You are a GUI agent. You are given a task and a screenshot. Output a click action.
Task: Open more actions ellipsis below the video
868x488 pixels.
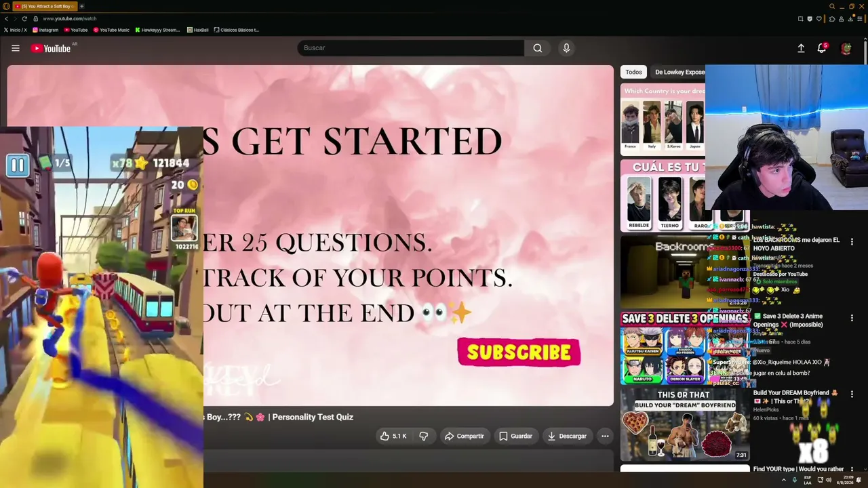coord(605,436)
